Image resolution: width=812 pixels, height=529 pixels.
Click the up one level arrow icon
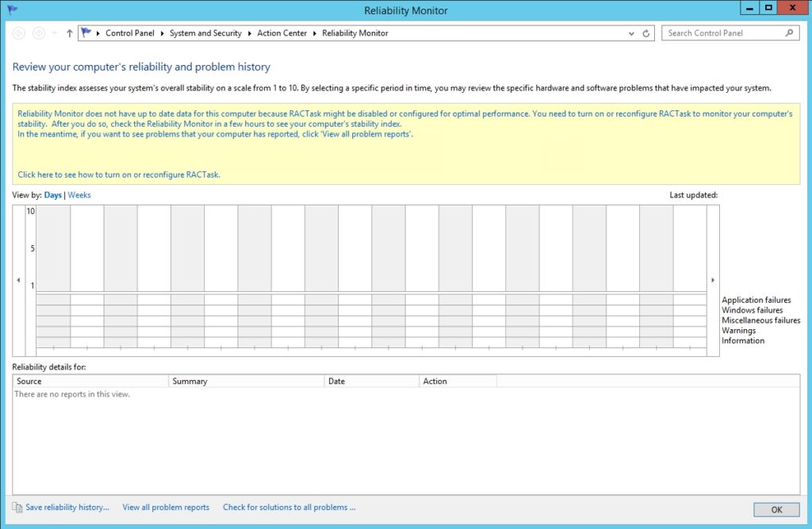(x=70, y=33)
